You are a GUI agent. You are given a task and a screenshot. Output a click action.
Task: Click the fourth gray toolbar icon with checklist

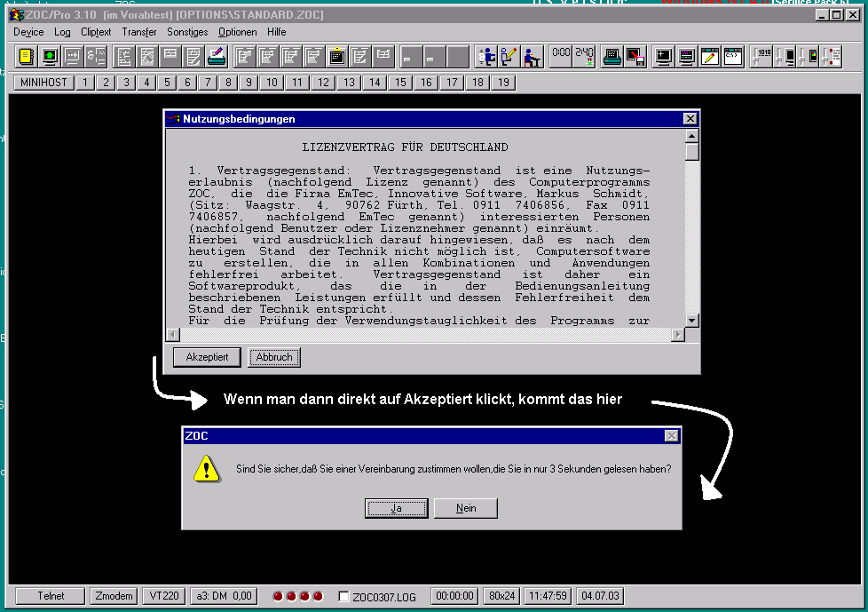click(96, 57)
